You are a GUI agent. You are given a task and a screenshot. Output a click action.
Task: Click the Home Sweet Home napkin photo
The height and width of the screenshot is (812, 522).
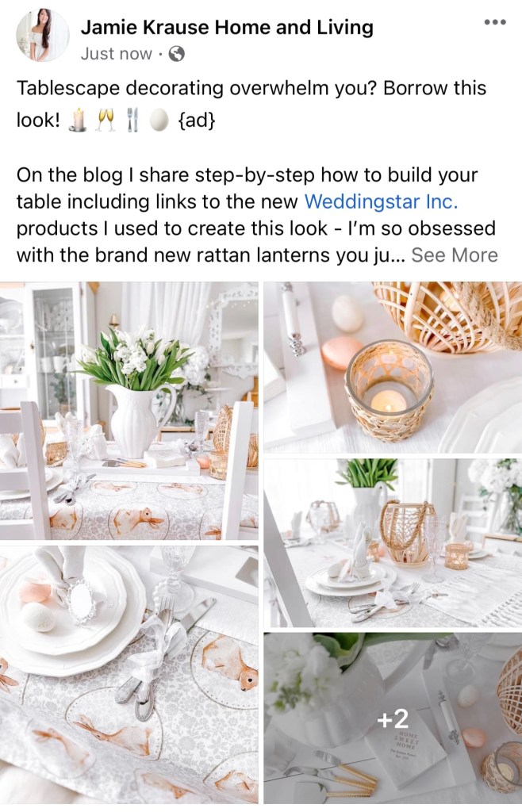point(393,718)
